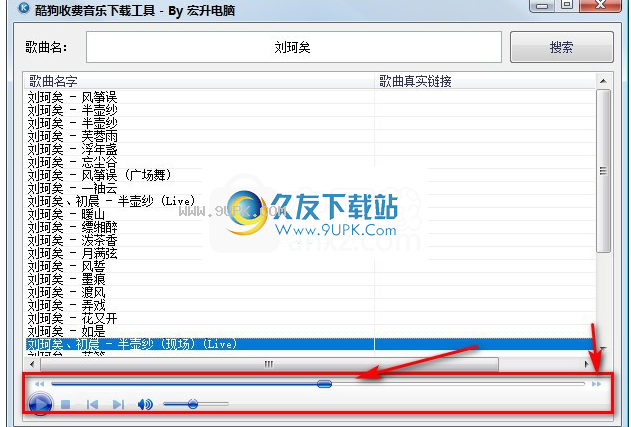Image resolution: width=631 pixels, height=427 pixels.
Task: Click the rewind double-arrow beside seek bar
Action: [39, 384]
